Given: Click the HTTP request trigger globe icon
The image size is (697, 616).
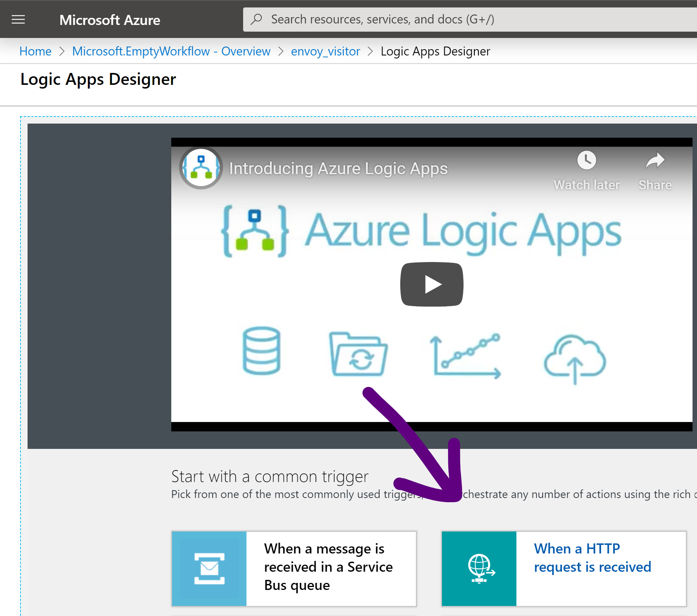Looking at the screenshot, I should pos(479,568).
